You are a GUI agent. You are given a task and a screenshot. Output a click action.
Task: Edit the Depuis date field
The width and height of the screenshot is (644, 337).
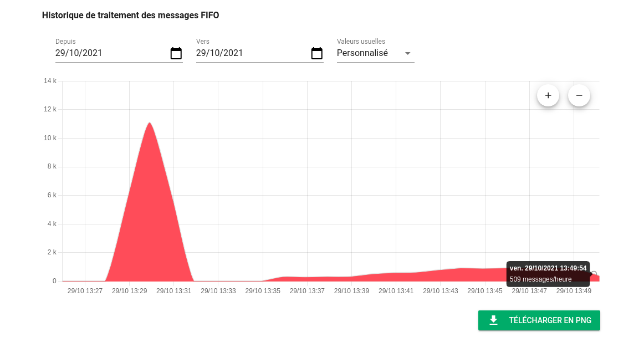tap(111, 53)
